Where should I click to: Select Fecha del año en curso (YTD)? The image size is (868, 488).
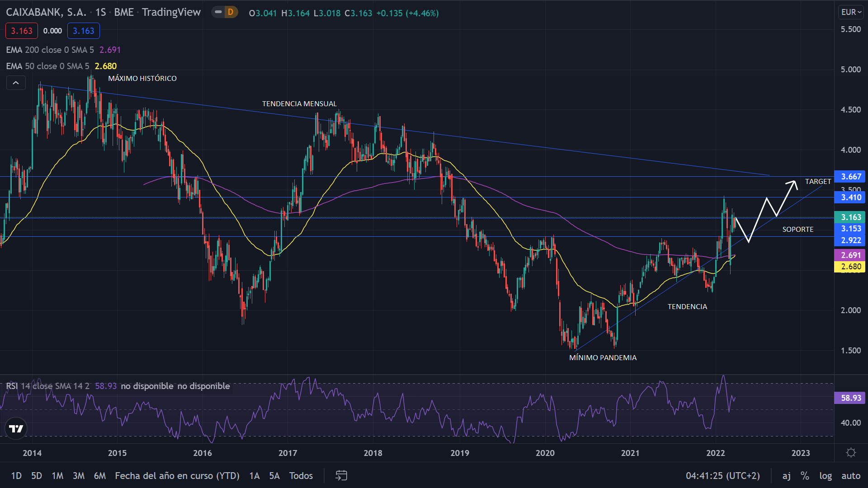pos(177,475)
